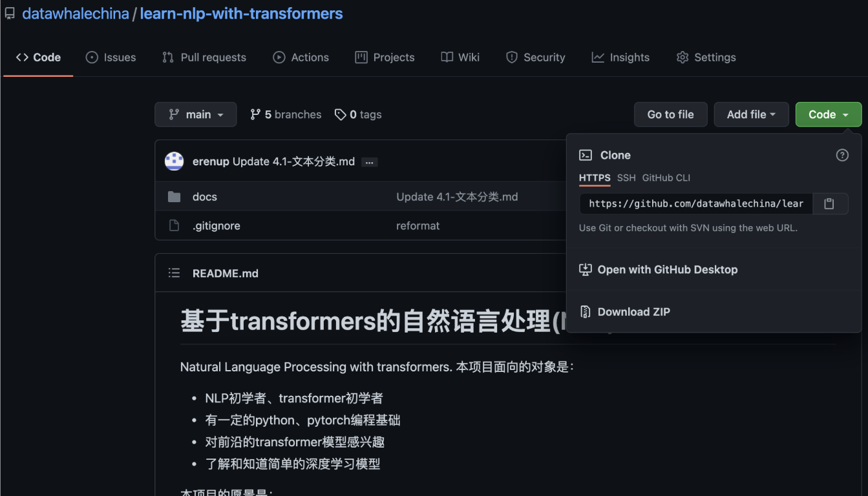Copy the clone URL with clipboard icon
This screenshot has width=868, height=496.
click(830, 203)
